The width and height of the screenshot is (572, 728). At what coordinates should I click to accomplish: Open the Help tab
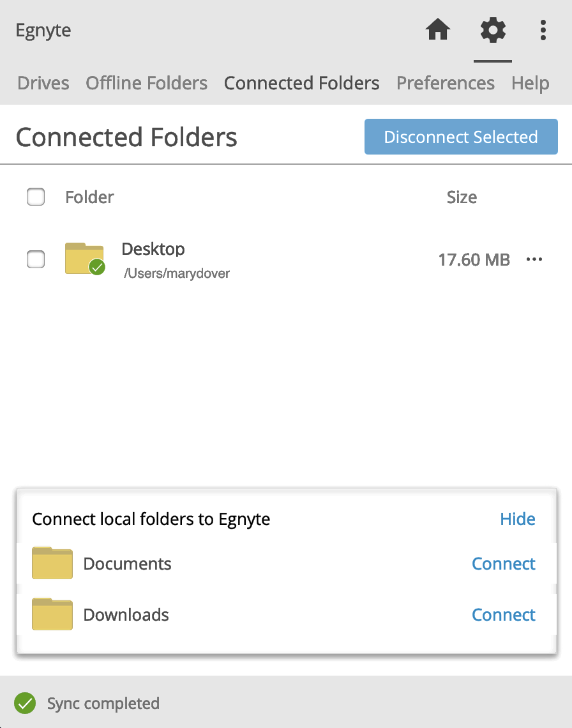pos(531,84)
